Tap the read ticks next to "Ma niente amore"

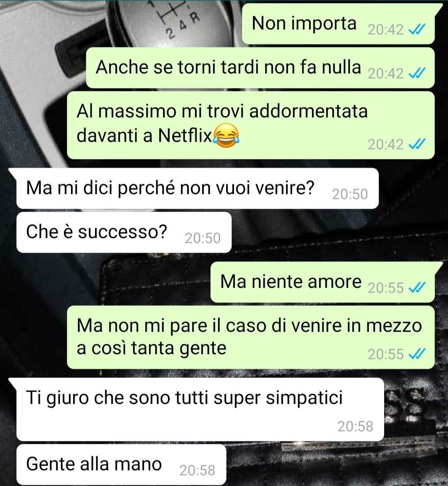(x=417, y=288)
